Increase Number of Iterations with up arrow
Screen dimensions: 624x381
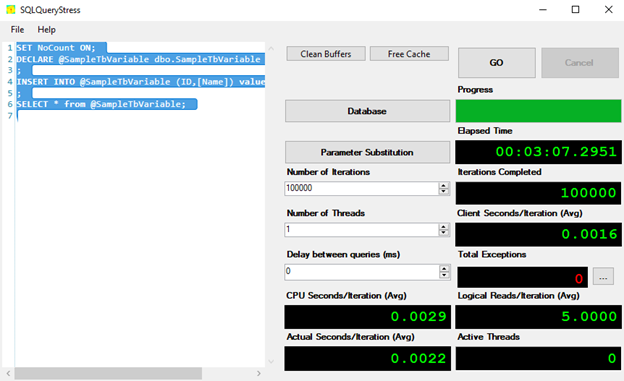tap(444, 185)
